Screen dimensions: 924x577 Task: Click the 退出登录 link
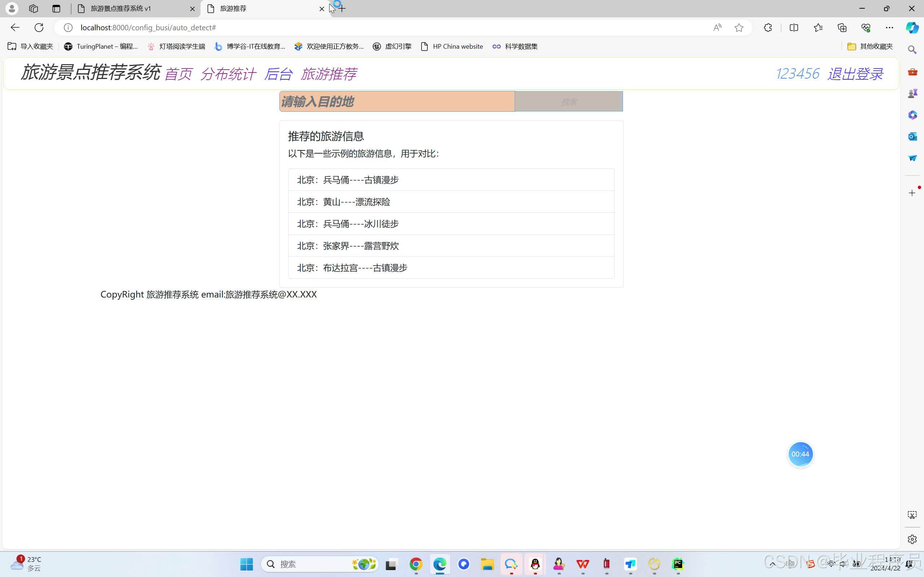click(x=855, y=74)
